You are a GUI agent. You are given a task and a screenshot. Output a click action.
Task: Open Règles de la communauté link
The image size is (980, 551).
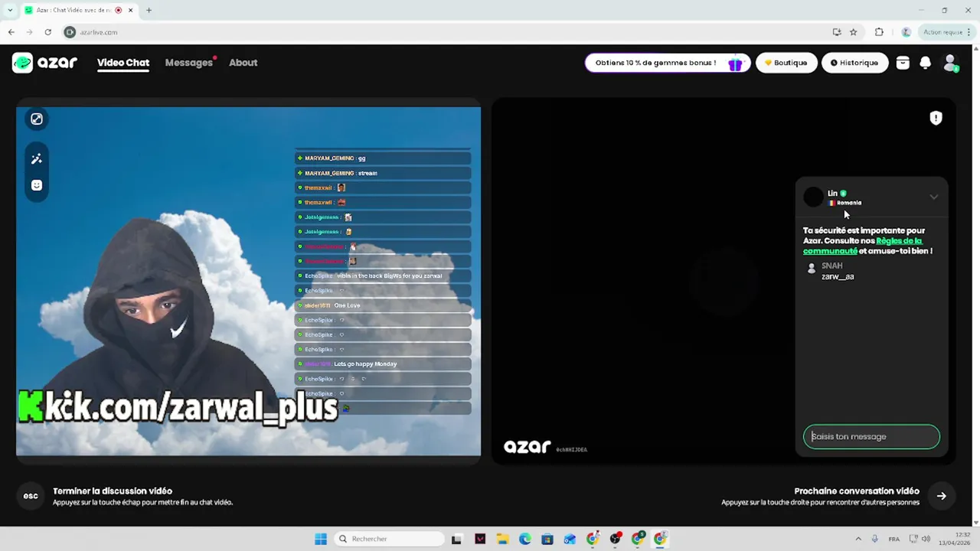(863, 246)
